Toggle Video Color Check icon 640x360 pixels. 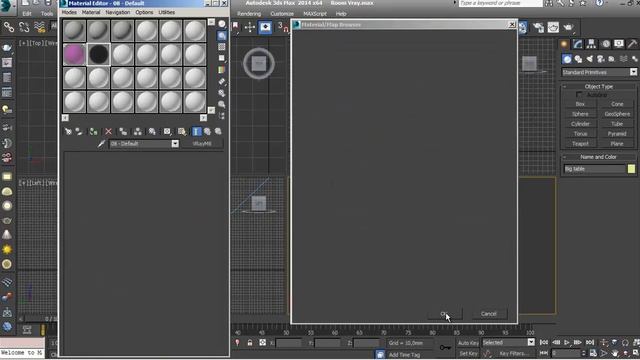222,70
